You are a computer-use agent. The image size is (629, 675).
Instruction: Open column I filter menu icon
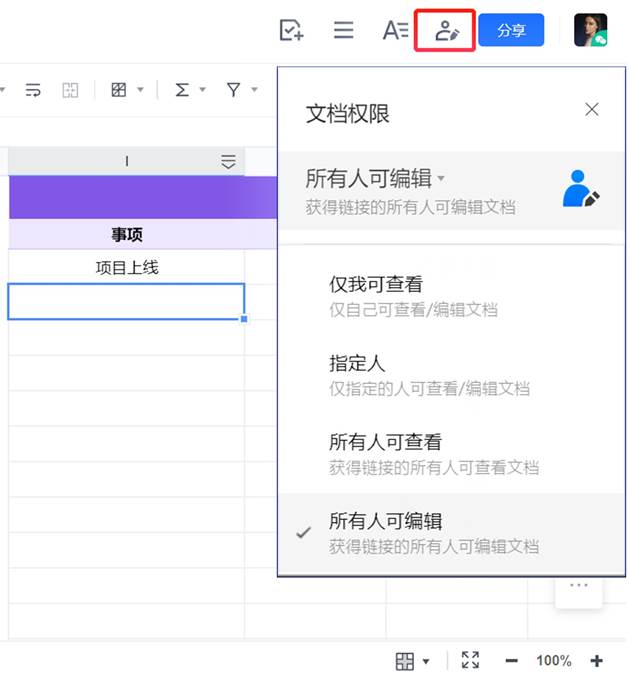(x=228, y=161)
